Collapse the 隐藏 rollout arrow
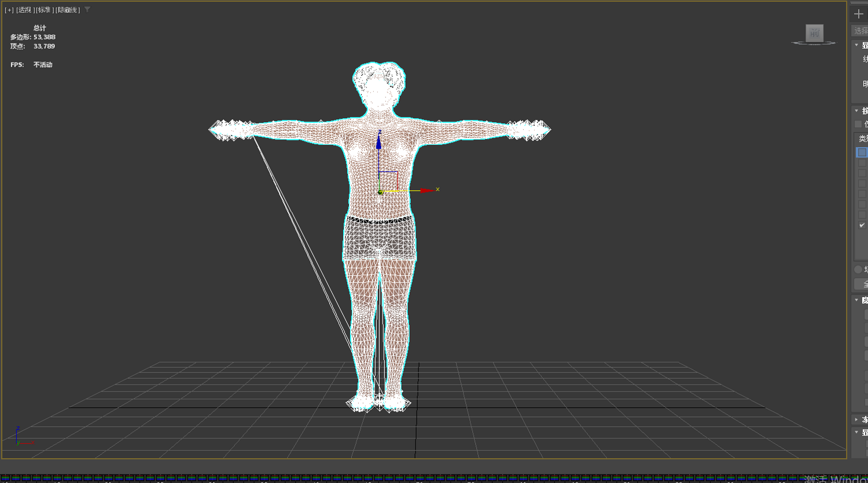The height and width of the screenshot is (483, 868). [857, 300]
